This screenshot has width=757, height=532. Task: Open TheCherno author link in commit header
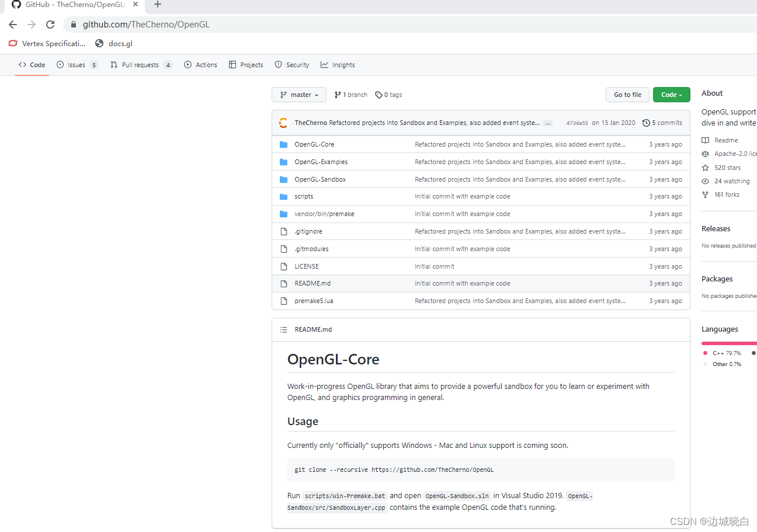pos(311,123)
